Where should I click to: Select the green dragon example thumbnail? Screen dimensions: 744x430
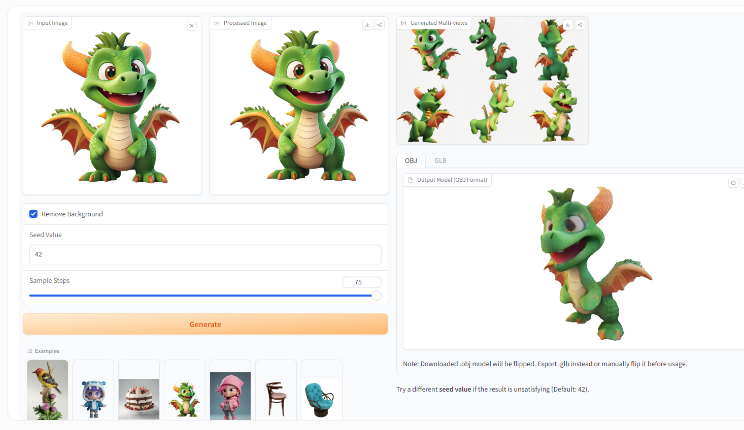[x=185, y=390]
